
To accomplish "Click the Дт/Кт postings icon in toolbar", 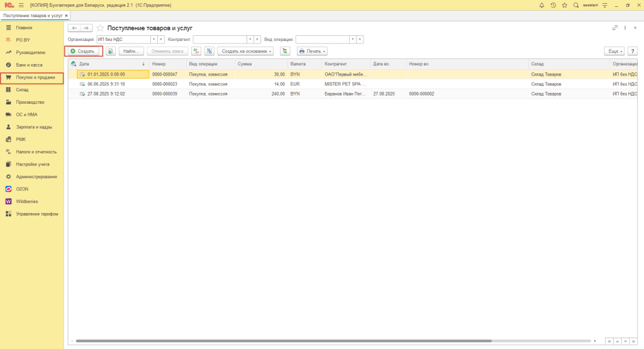I will (x=196, y=51).
